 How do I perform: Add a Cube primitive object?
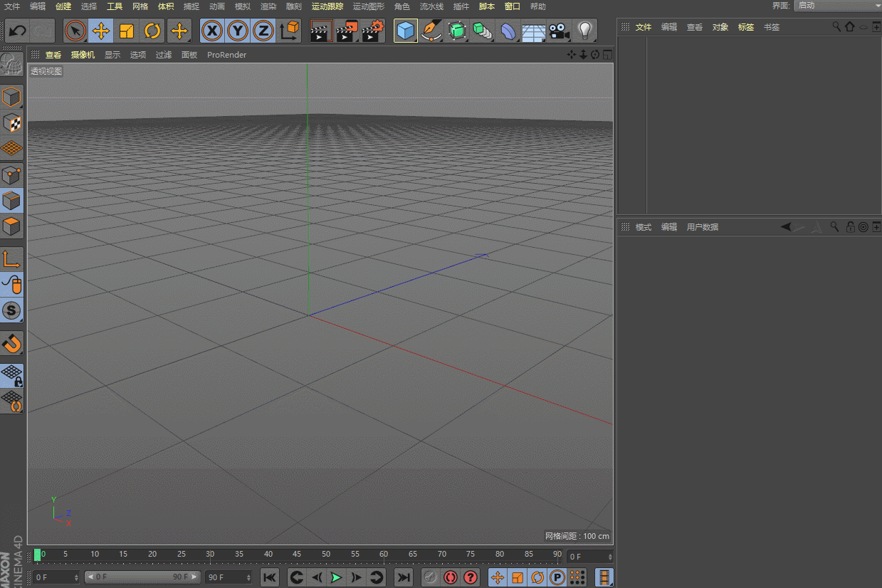(405, 31)
